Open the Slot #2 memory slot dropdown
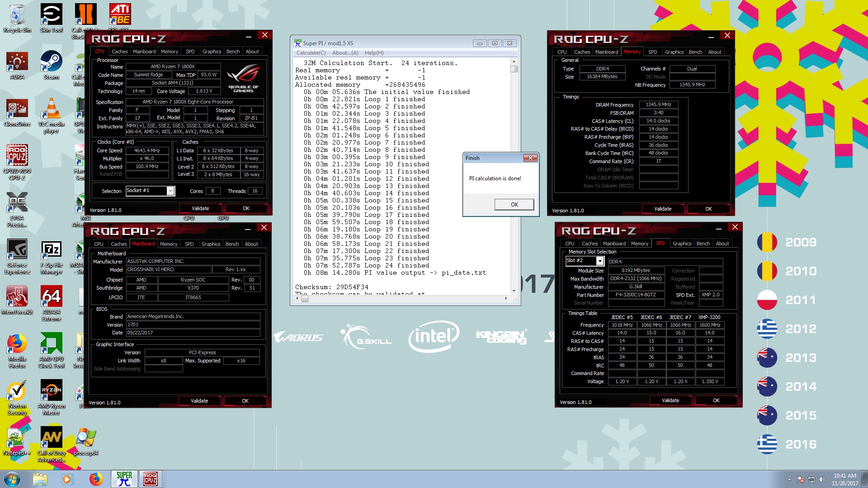The width and height of the screenshot is (868, 488). tap(600, 261)
